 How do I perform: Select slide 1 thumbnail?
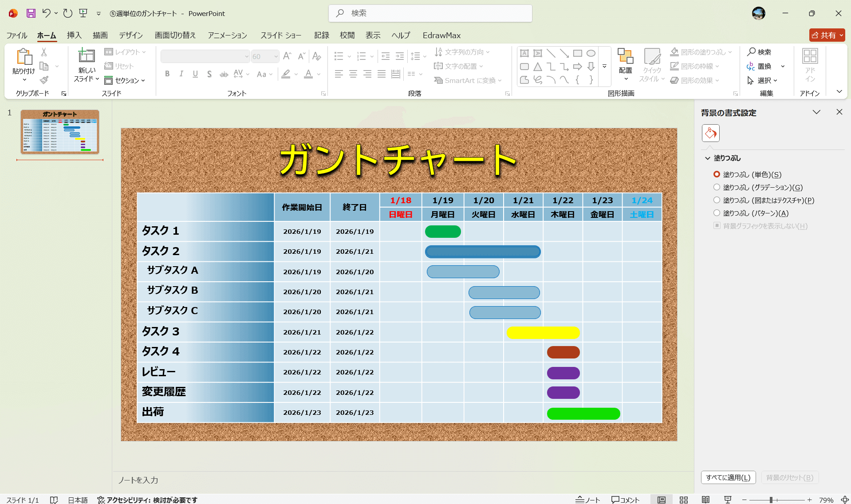tap(60, 132)
